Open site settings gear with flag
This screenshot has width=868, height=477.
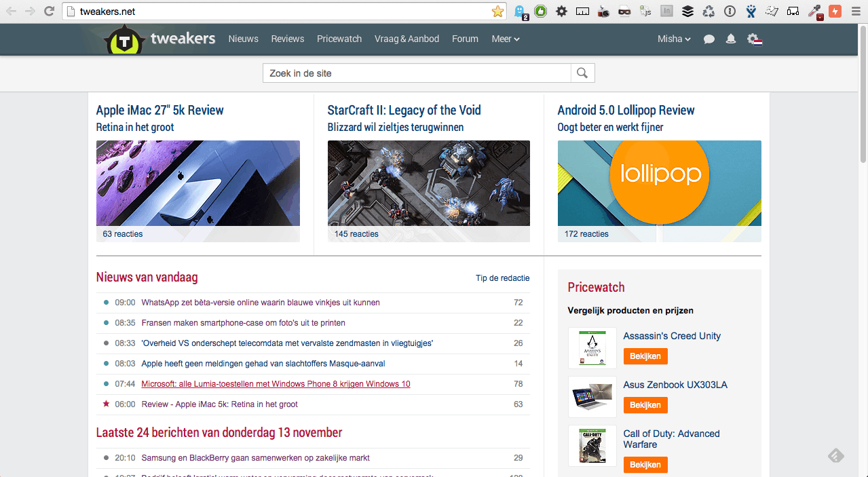755,39
